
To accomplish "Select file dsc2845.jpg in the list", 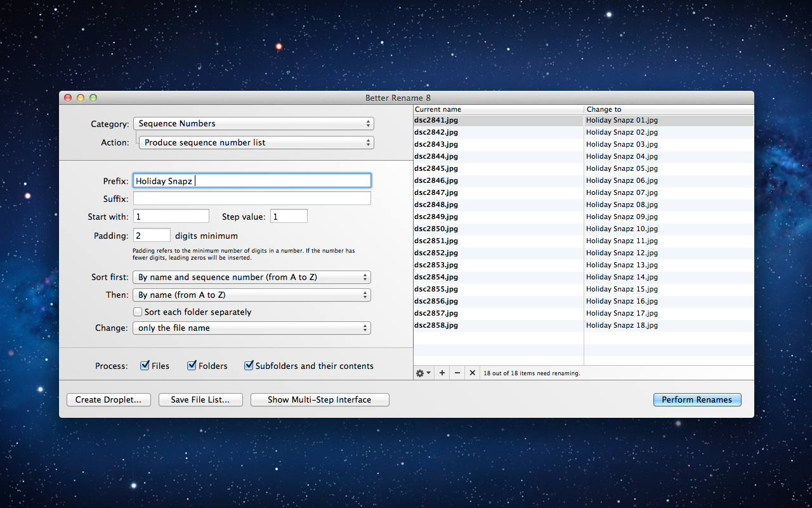I will click(436, 168).
